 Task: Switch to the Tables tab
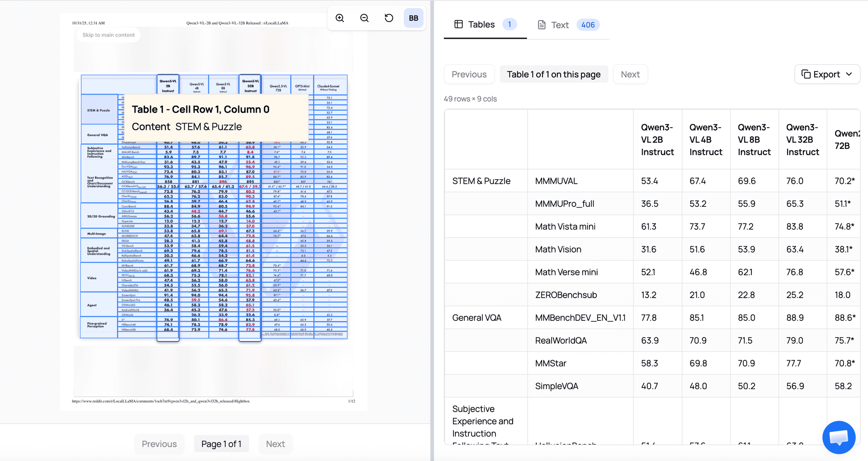(x=481, y=24)
